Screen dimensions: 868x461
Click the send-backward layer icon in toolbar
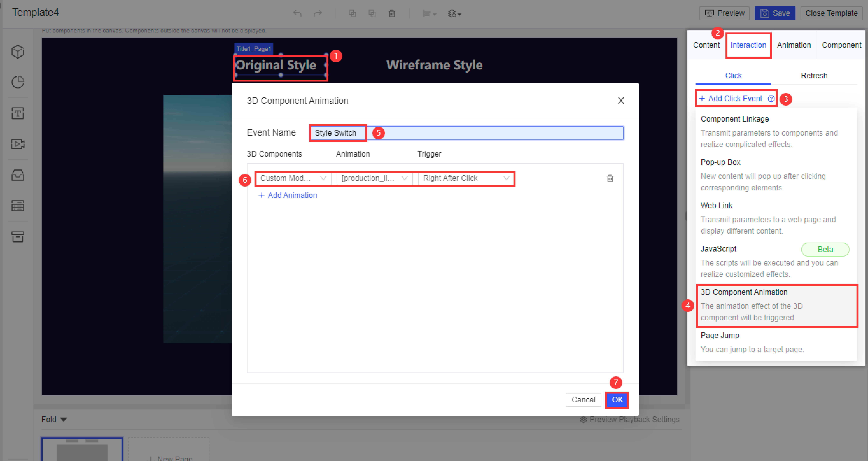[372, 14]
